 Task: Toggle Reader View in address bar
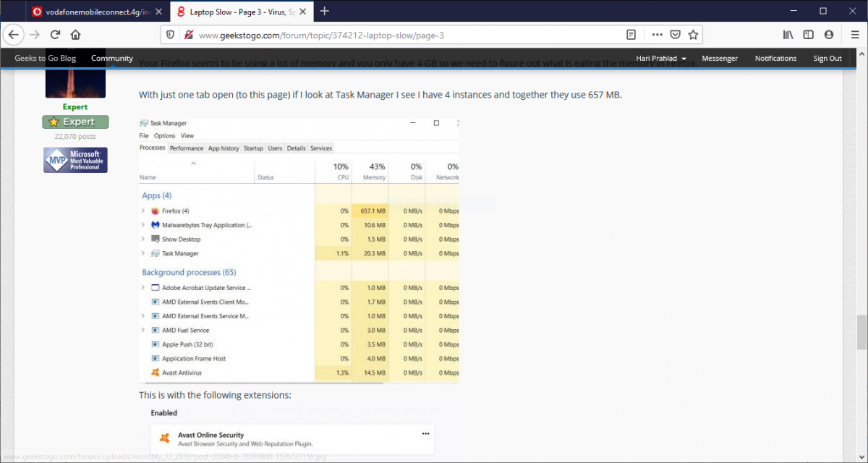pos(631,35)
